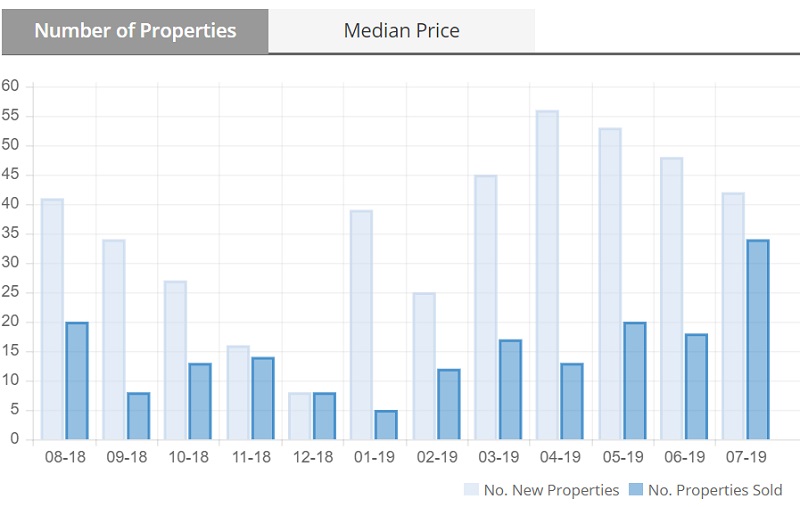Select the Number of Properties tab
The height and width of the screenshot is (507, 800).
[135, 30]
